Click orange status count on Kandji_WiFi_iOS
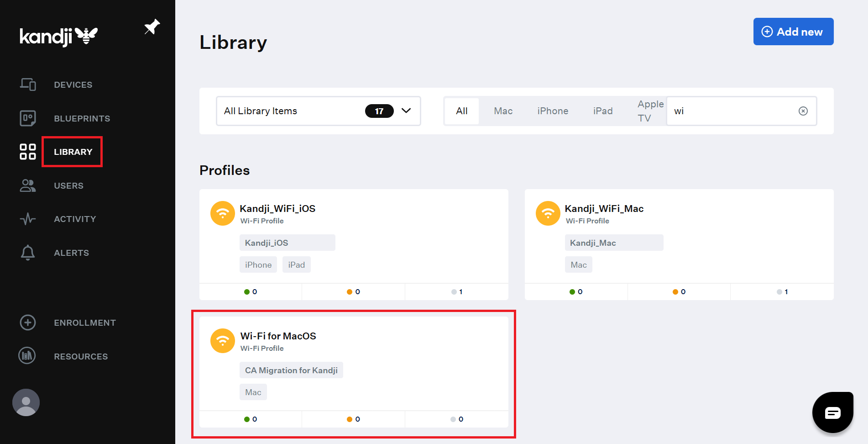Image resolution: width=868 pixels, height=444 pixels. coord(354,292)
